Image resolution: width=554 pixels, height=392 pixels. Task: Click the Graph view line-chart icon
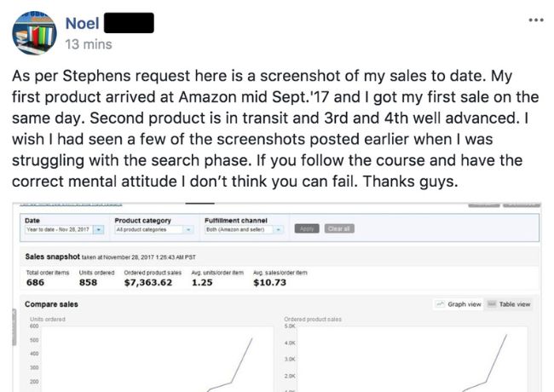(x=441, y=303)
